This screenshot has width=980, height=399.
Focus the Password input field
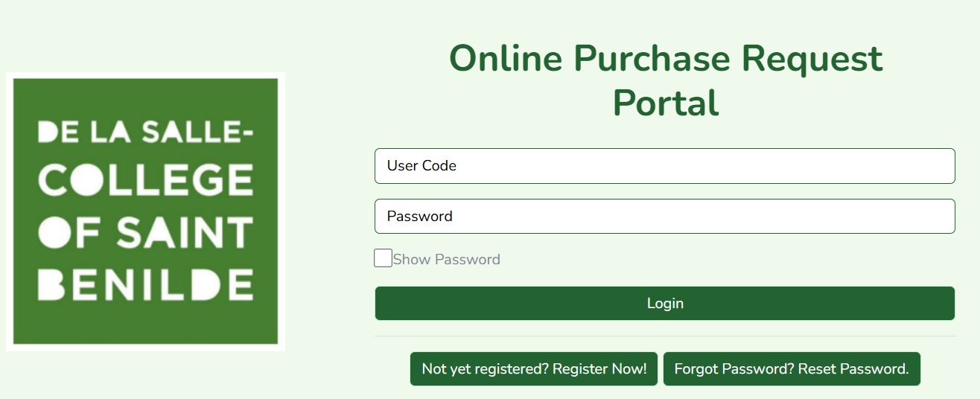click(664, 217)
